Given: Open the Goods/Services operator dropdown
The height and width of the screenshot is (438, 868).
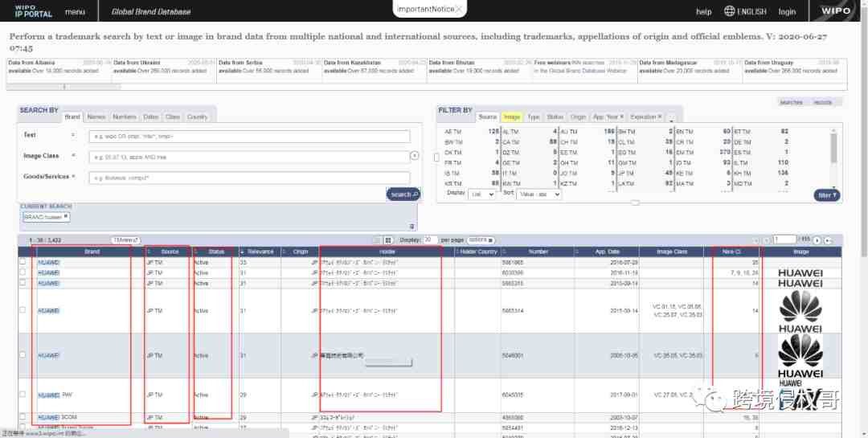Looking at the screenshot, I should 73,177.
